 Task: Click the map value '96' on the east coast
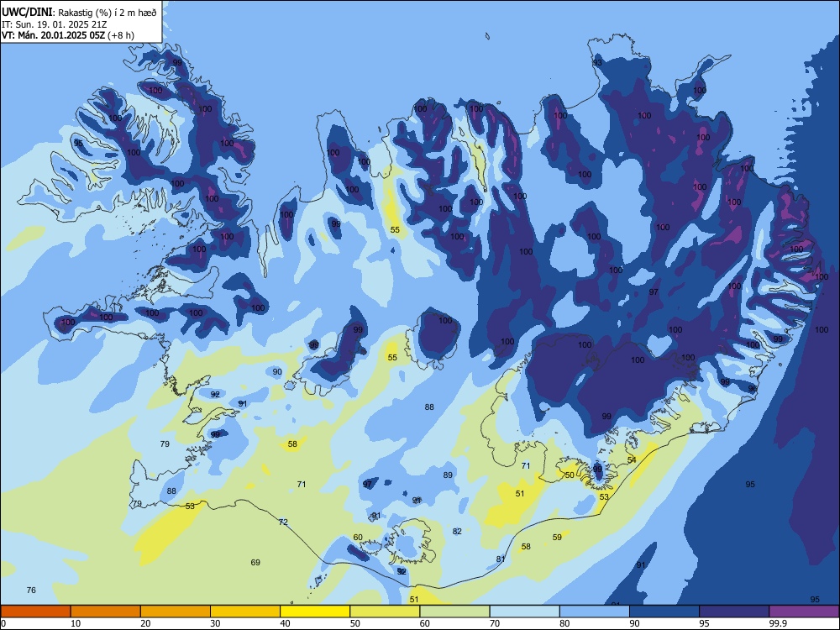753,388
